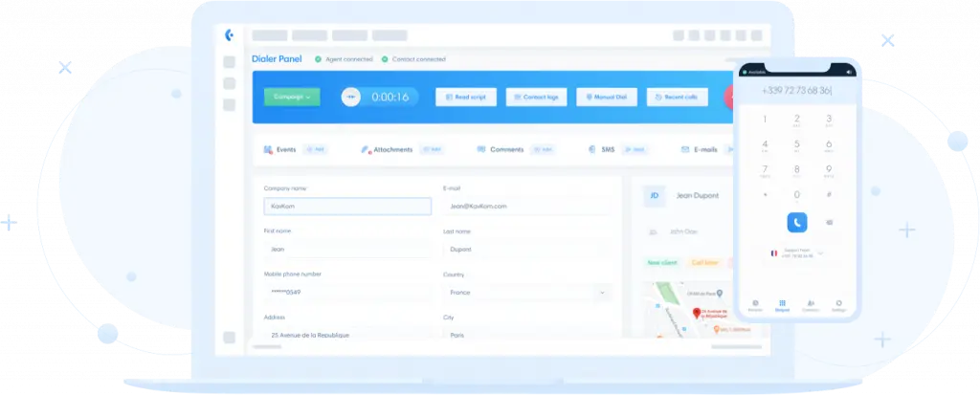Click the red map pin on the map

point(697,312)
